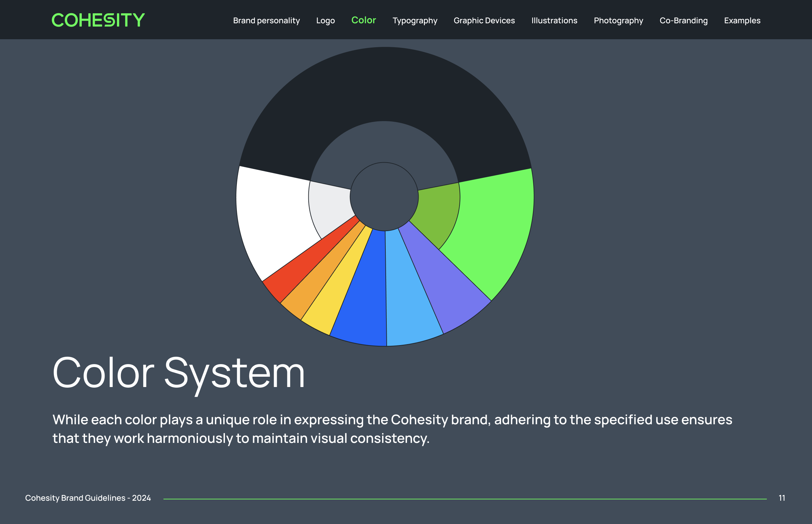Screen dimensions: 812x524
Task: Open the Typography section
Action: coord(415,21)
